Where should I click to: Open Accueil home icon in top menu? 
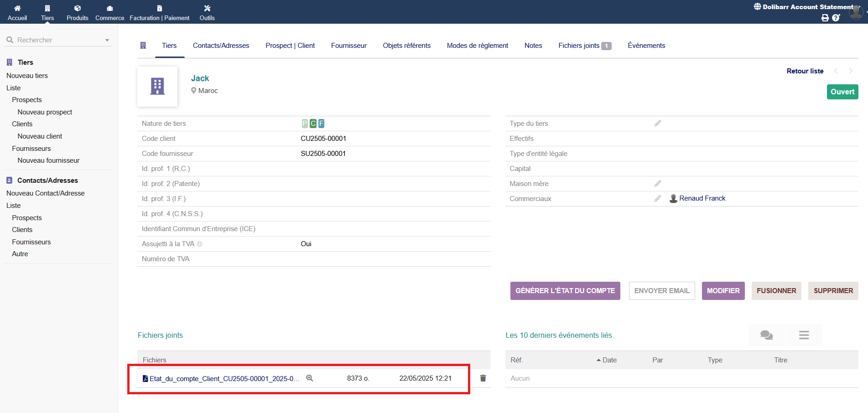[x=17, y=12]
